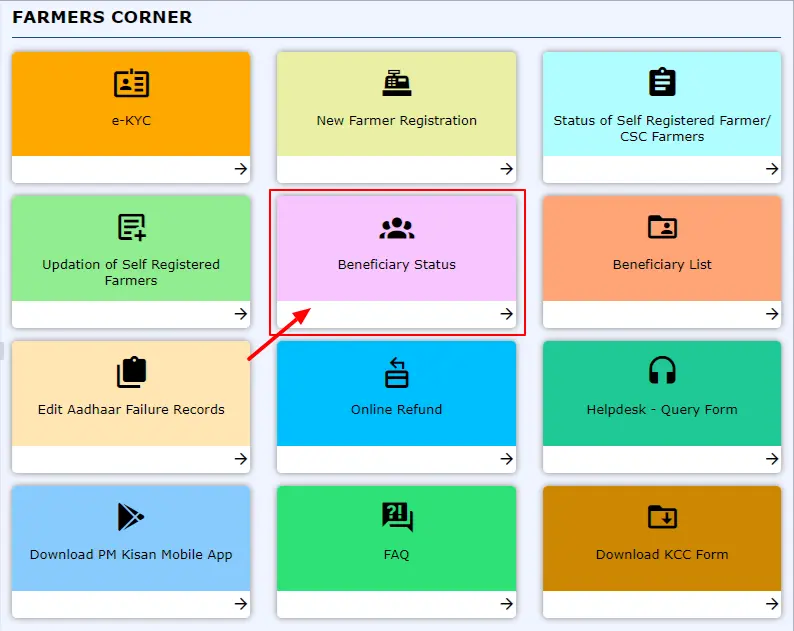
Task: Click the Updation of Self Registered Farmers list-plus icon
Action: 132,227
